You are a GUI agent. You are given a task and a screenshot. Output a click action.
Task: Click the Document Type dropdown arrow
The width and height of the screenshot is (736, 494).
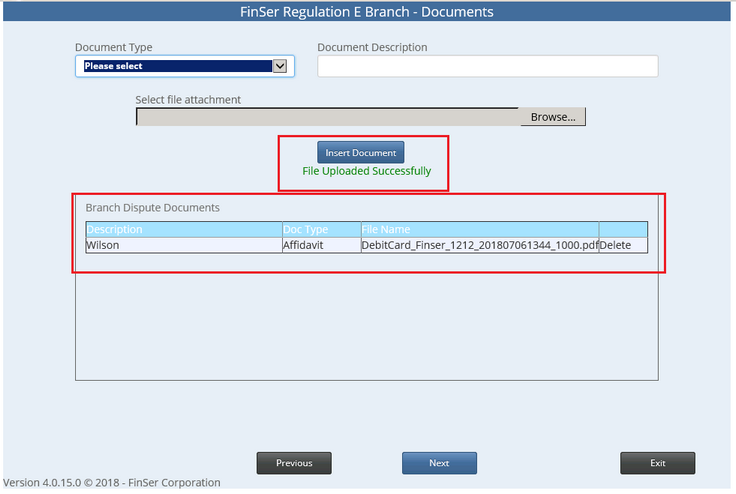point(280,66)
